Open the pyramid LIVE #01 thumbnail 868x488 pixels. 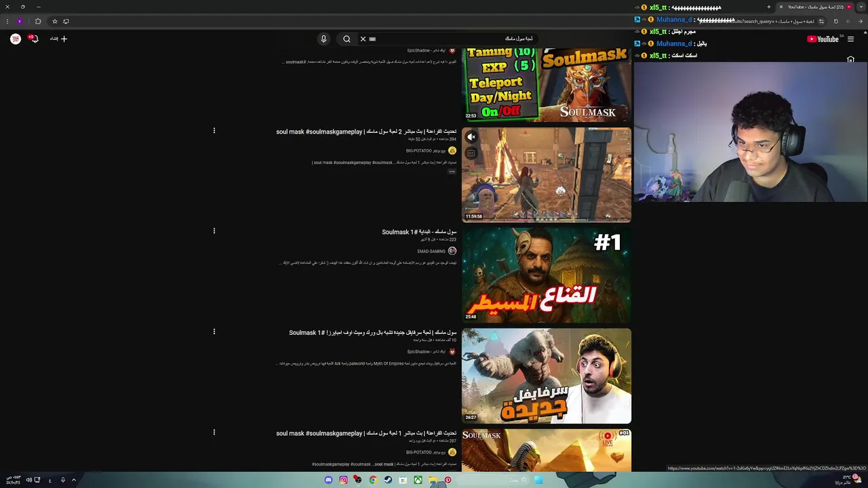547,451
